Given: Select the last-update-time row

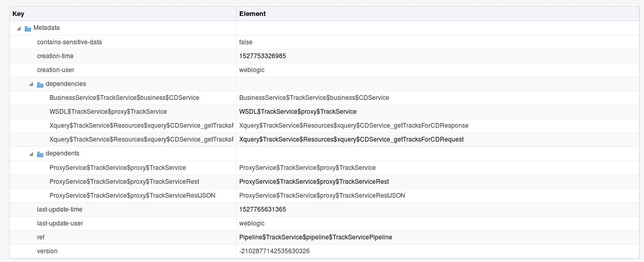Looking at the screenshot, I should 59,209.
